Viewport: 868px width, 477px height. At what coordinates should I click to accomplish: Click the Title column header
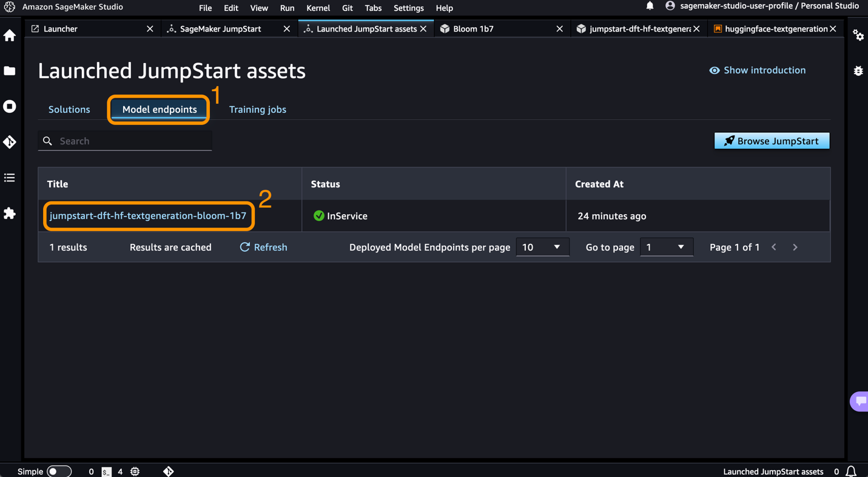(170, 184)
